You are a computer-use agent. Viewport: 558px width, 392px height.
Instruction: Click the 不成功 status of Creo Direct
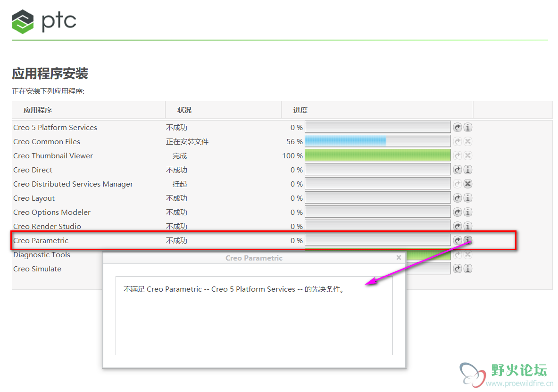click(176, 170)
